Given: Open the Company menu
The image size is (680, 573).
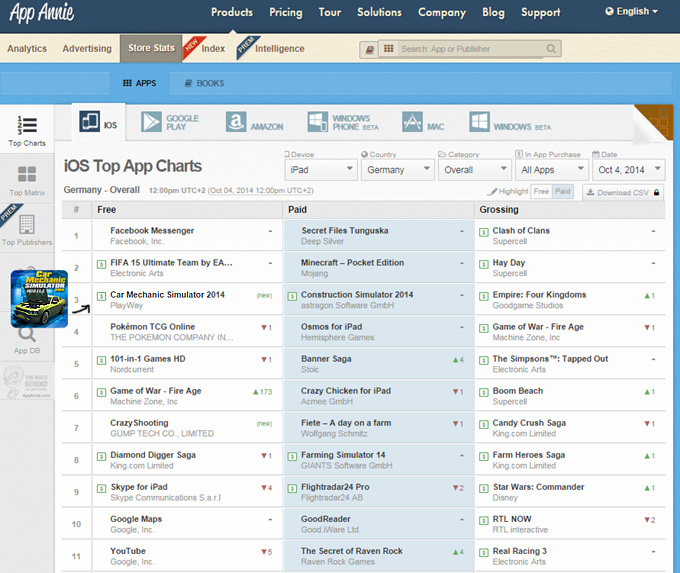Looking at the screenshot, I should click(x=442, y=12).
